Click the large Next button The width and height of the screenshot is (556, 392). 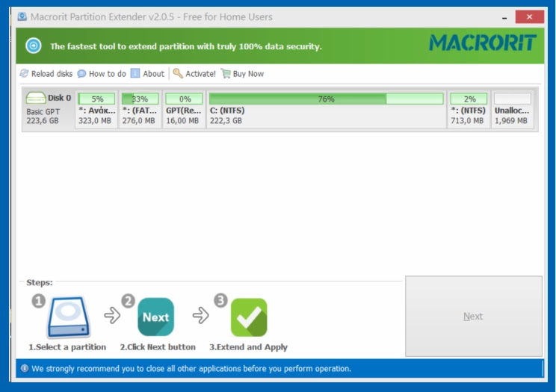click(474, 316)
